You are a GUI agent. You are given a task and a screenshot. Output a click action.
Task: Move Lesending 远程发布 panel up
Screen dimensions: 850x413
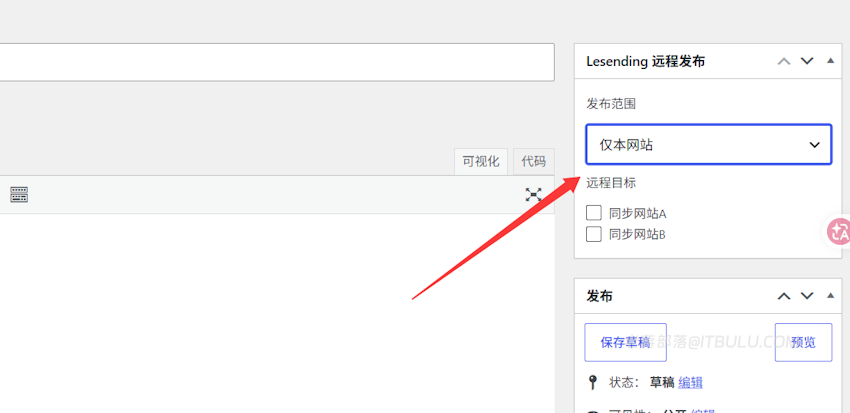click(x=784, y=61)
